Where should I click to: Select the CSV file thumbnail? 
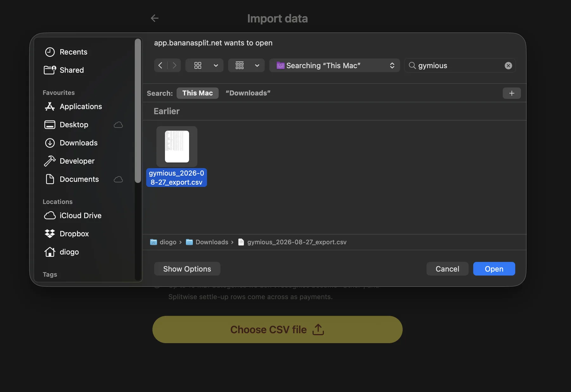click(x=177, y=147)
